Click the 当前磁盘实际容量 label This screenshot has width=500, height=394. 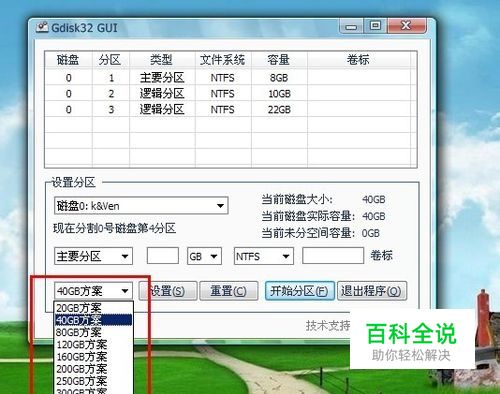308,216
